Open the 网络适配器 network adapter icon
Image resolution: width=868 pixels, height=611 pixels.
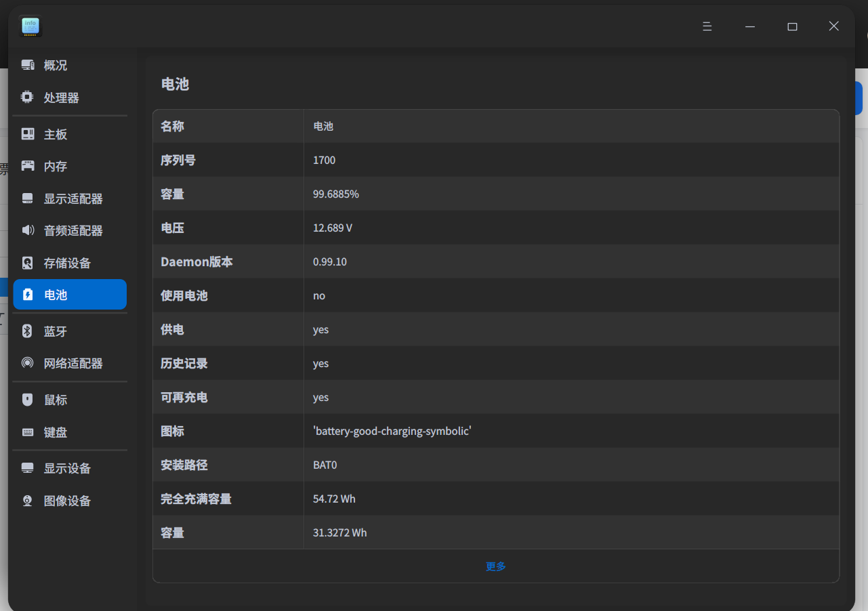pyautogui.click(x=27, y=363)
